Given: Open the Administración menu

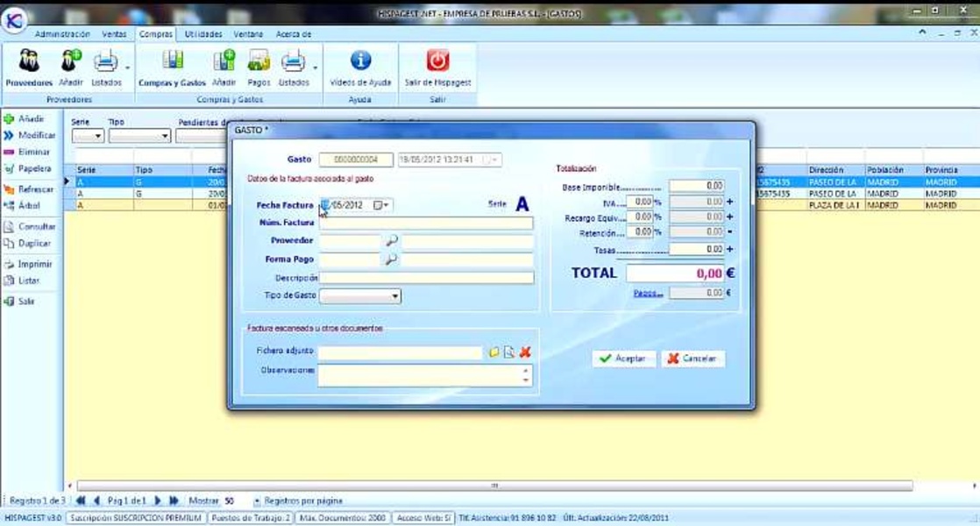Looking at the screenshot, I should 62,34.
